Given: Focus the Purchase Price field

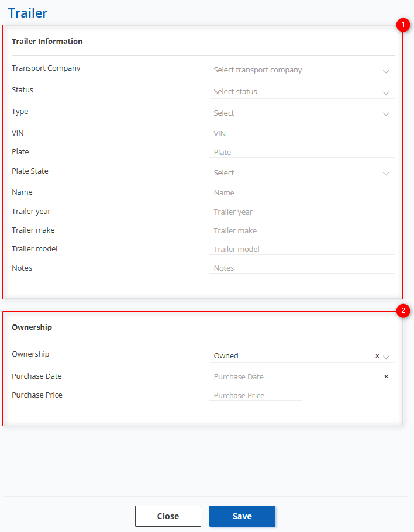Looking at the screenshot, I should (x=256, y=396).
